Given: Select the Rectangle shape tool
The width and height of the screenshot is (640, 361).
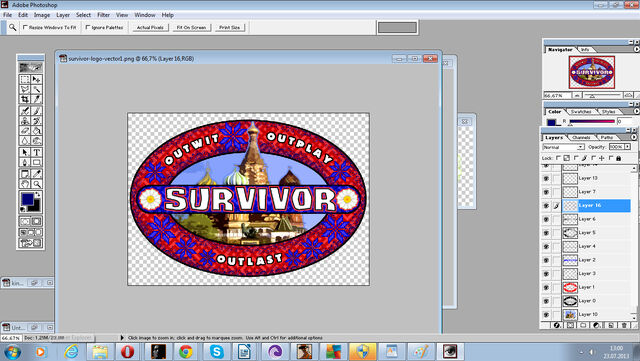Looking at the screenshot, I should pyautogui.click(x=36, y=163).
